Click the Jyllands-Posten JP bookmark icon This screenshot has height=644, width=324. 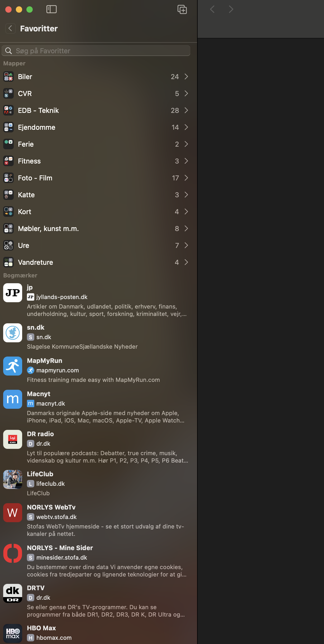tap(13, 293)
